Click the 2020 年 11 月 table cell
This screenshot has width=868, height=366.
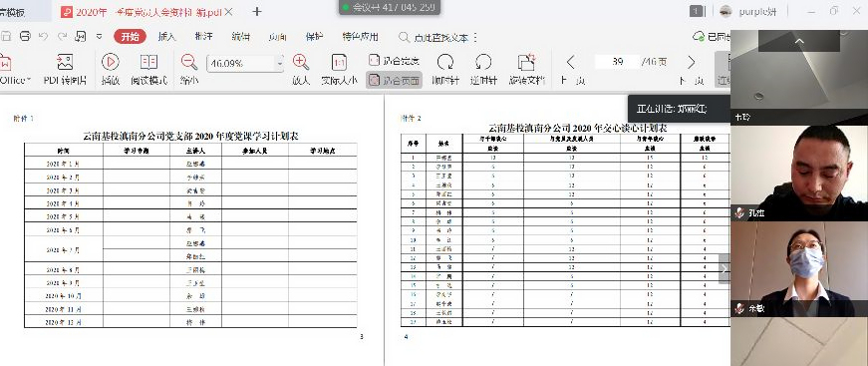tap(64, 309)
